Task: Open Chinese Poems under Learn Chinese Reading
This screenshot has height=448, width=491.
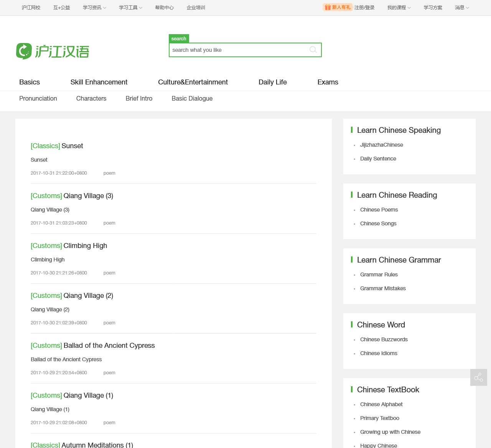Action: [x=379, y=210]
